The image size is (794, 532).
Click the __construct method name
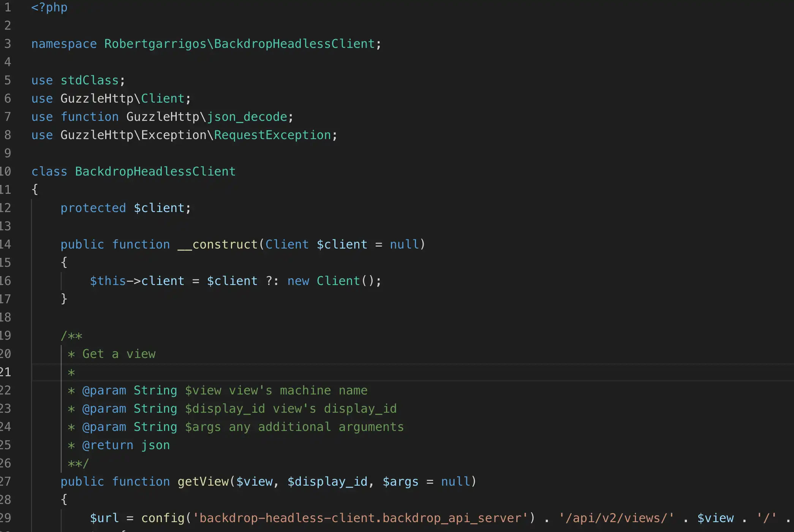point(217,244)
